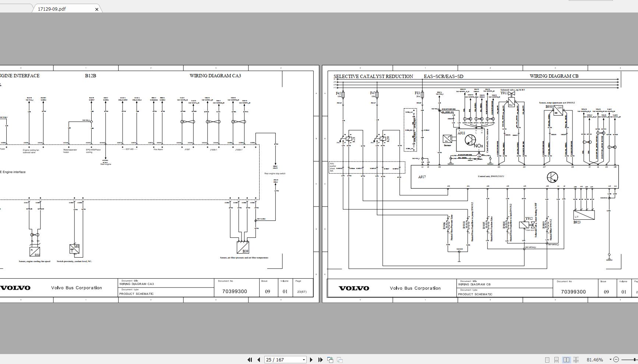Switch to single page view

coord(547,360)
